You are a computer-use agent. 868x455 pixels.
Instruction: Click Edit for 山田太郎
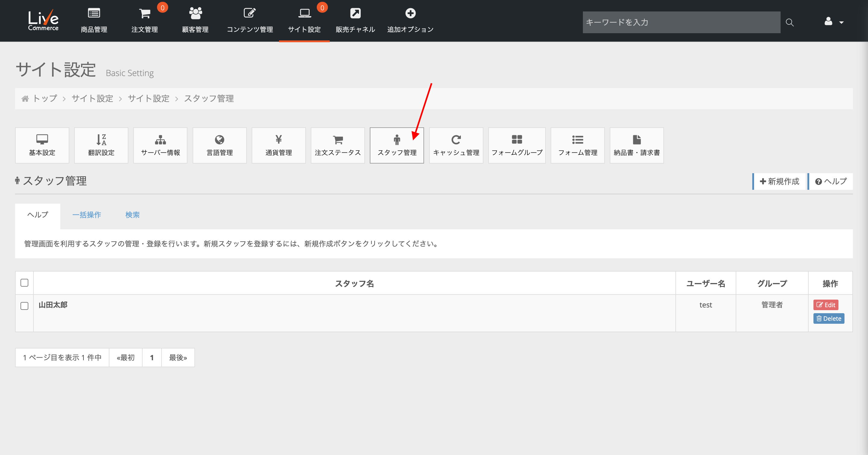click(x=826, y=305)
